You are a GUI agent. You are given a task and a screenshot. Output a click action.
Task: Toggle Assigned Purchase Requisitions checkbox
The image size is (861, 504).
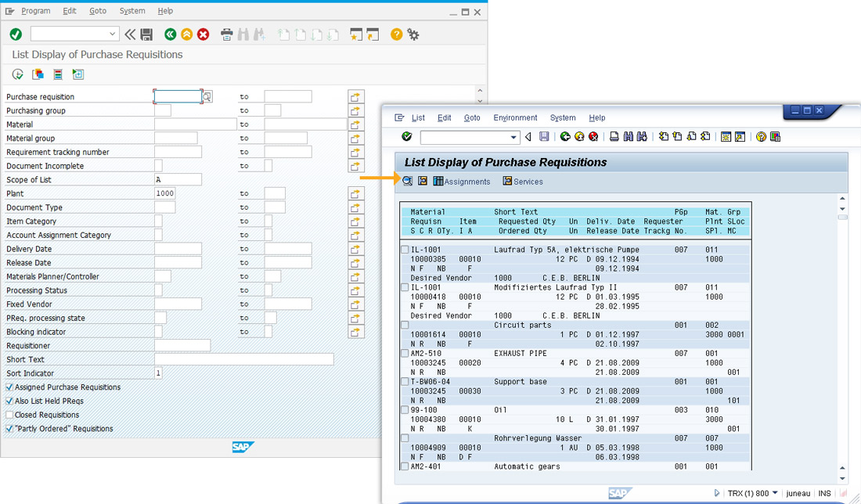click(9, 387)
